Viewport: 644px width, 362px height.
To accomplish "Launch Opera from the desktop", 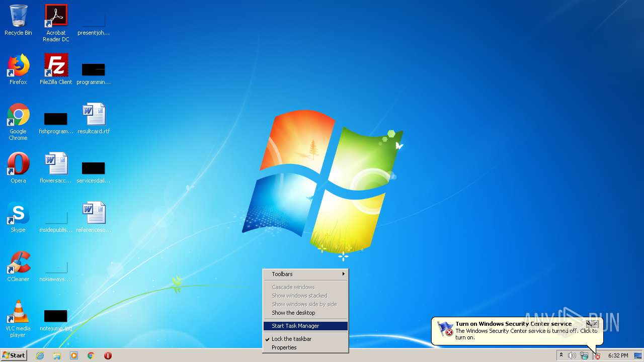I will pyautogui.click(x=18, y=168).
